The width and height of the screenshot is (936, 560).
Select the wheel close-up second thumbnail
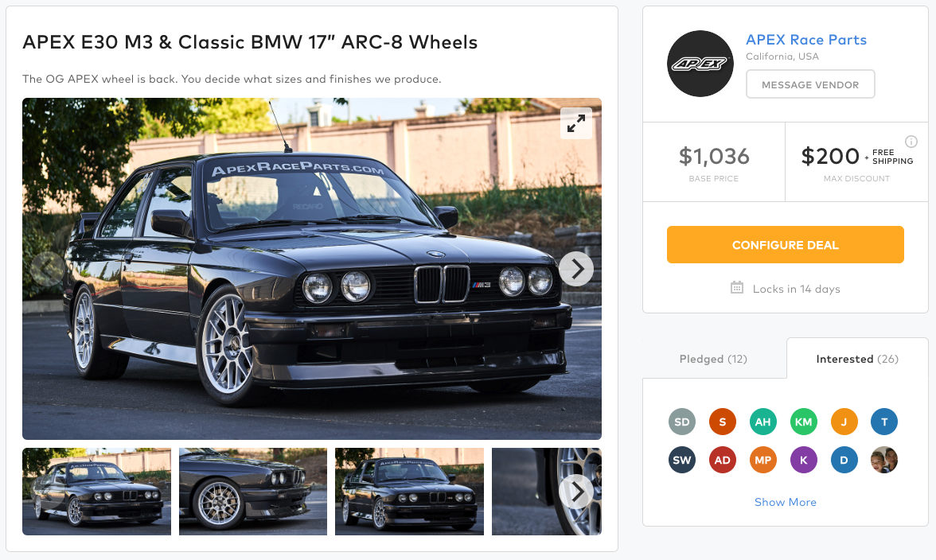[253, 492]
